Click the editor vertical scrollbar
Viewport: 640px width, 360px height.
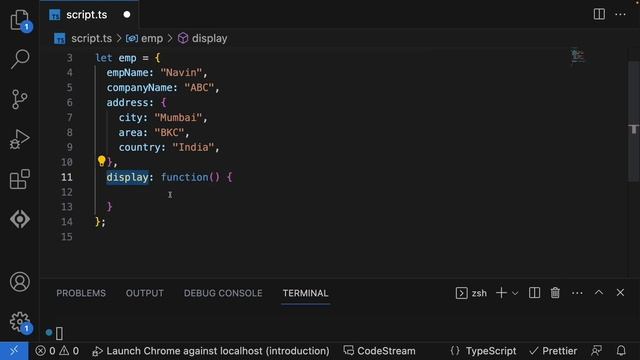633,121
